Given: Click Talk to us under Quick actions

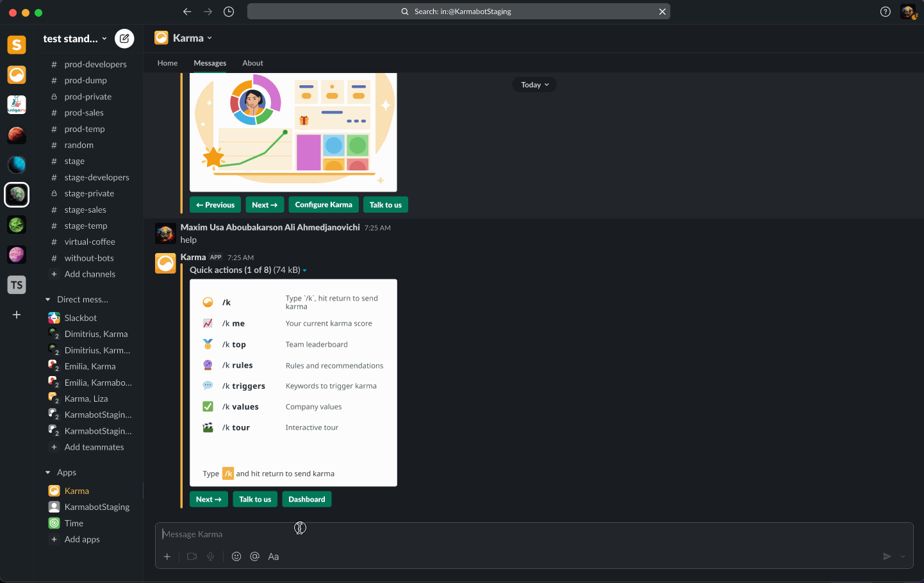Looking at the screenshot, I should 255,499.
